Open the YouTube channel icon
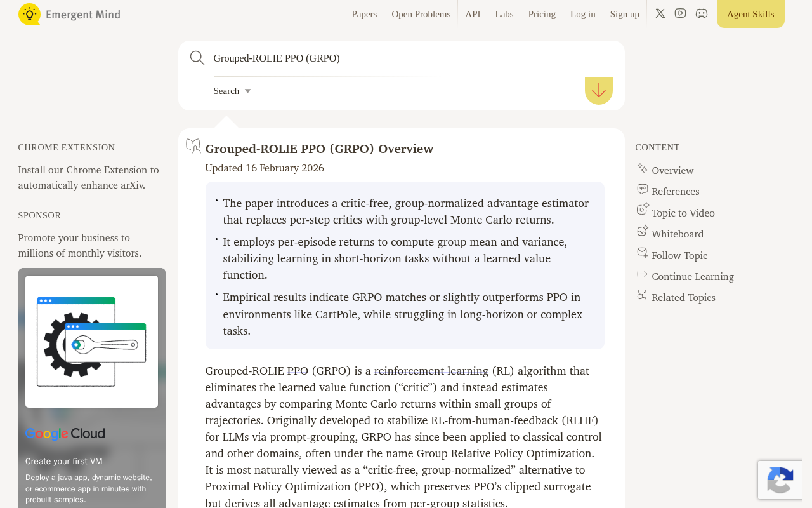The width and height of the screenshot is (812, 508). coord(681,13)
